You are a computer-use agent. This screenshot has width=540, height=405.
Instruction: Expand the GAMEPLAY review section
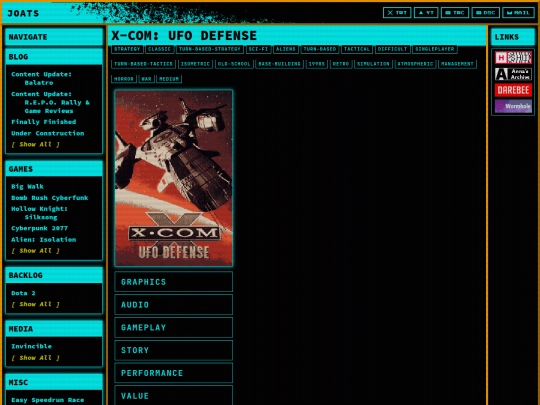pos(174,327)
